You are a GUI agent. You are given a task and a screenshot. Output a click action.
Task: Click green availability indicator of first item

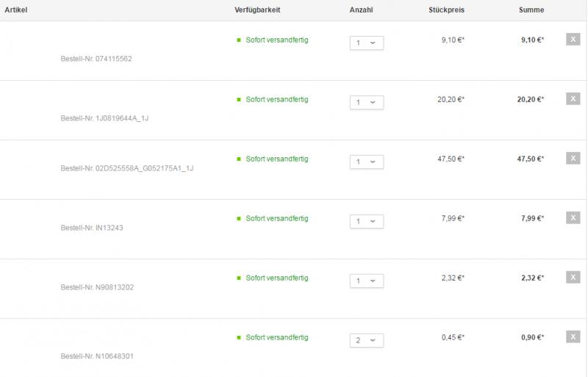(x=239, y=40)
